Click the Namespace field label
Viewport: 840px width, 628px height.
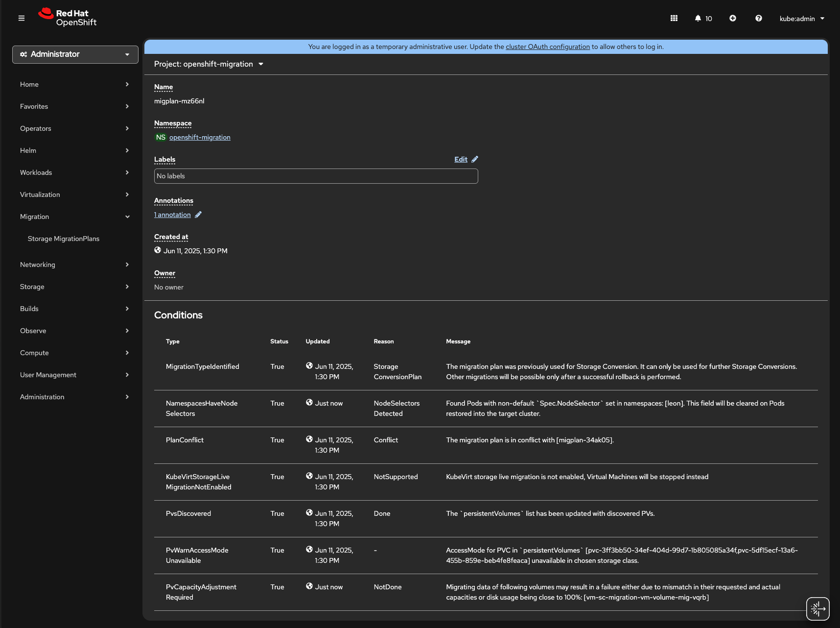coord(173,123)
